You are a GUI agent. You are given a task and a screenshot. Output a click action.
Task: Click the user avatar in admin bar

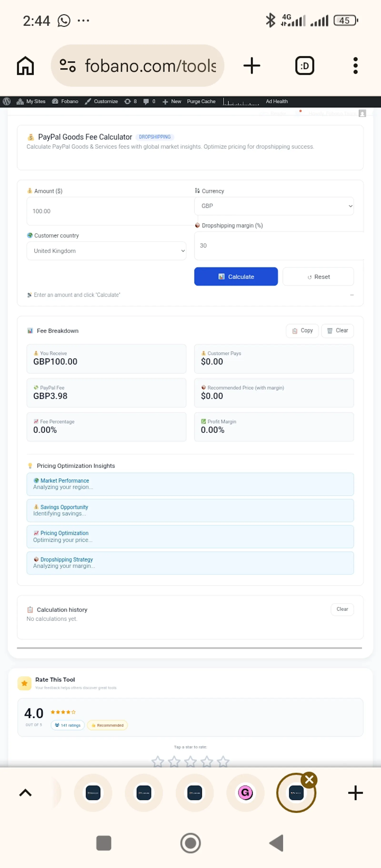pos(362,113)
